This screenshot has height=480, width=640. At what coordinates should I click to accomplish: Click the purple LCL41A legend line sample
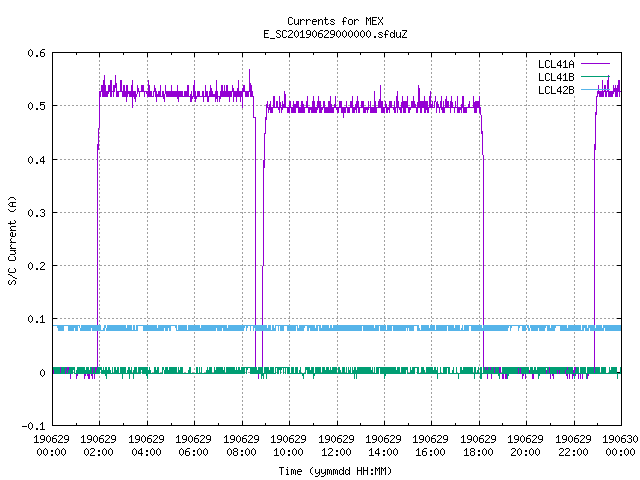(595, 64)
